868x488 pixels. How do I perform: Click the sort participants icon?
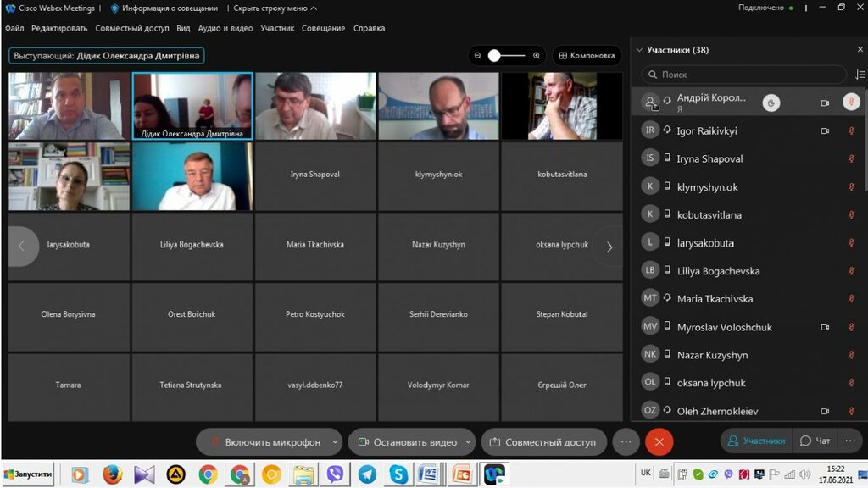[860, 75]
